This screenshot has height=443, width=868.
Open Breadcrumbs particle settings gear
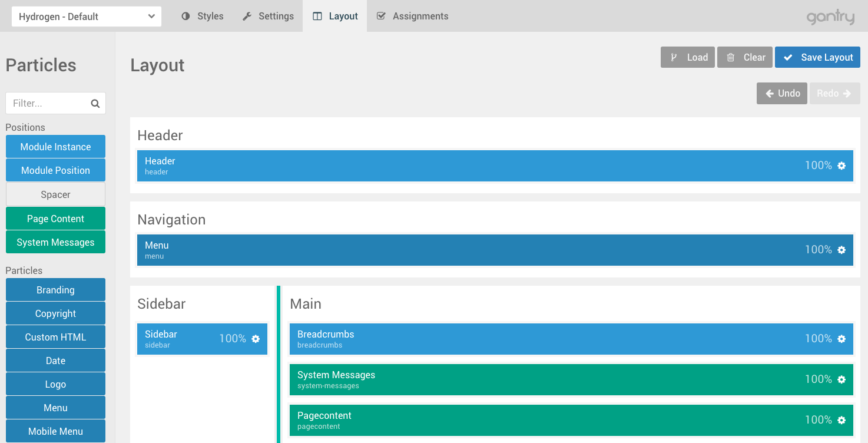(842, 339)
